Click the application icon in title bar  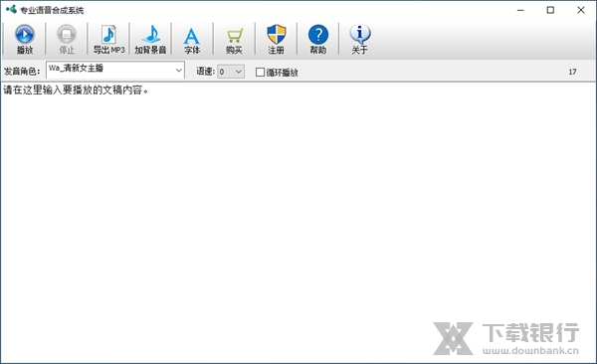(11, 10)
